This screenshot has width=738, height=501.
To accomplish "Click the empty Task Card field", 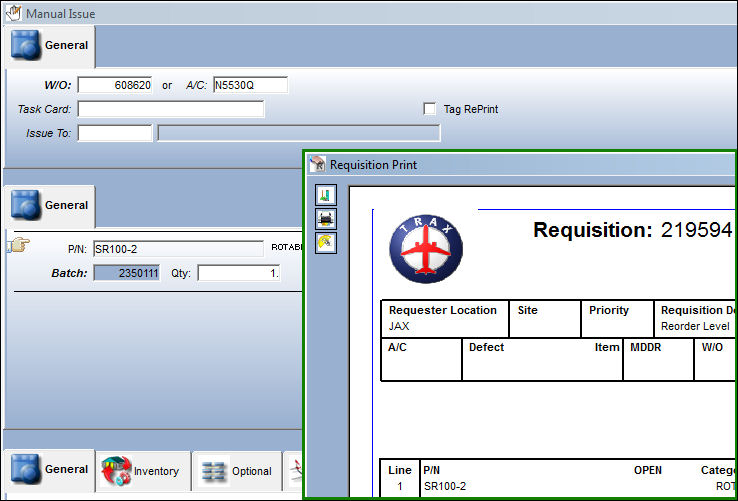I will pos(171,109).
